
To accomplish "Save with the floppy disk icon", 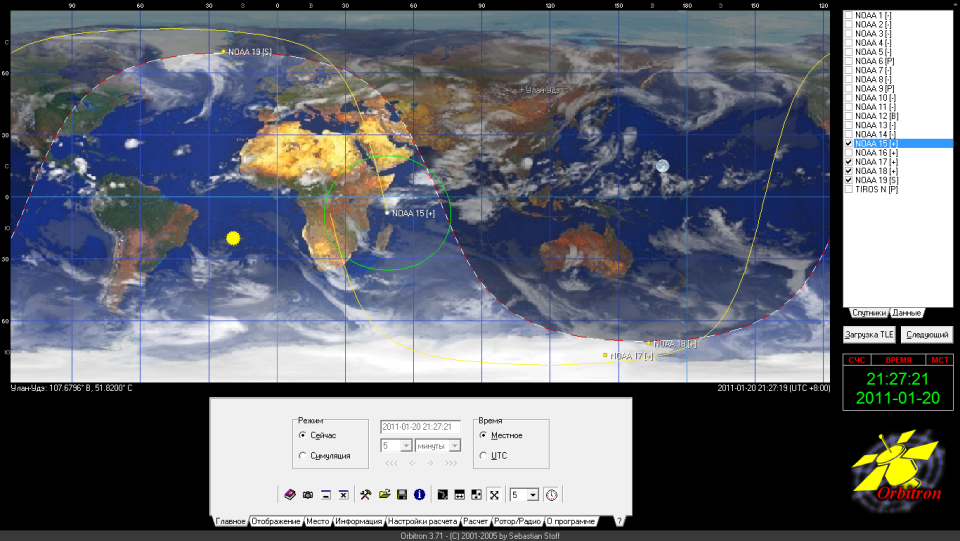I will pyautogui.click(x=402, y=494).
